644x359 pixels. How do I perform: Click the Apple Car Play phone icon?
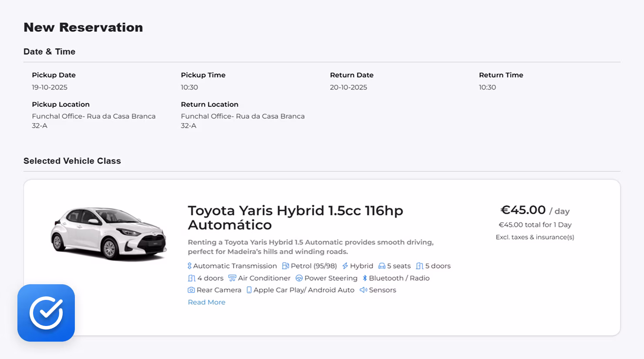[249, 290]
